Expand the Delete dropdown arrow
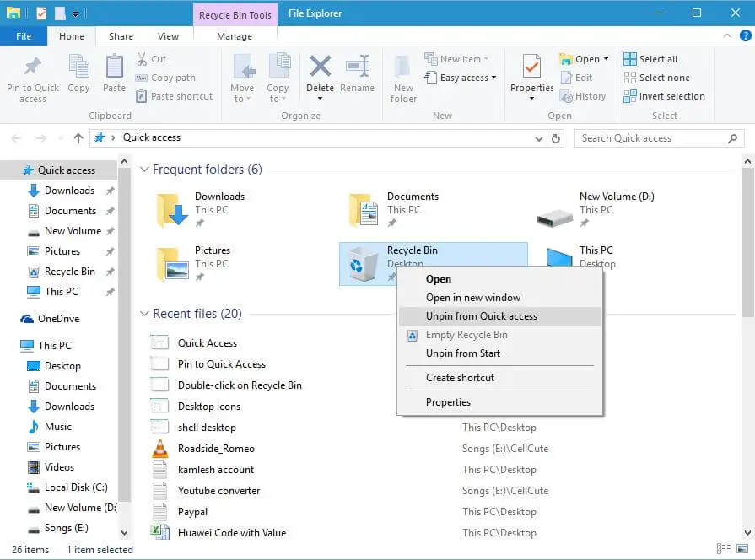Viewport: 755px width, 560px height. (x=321, y=99)
